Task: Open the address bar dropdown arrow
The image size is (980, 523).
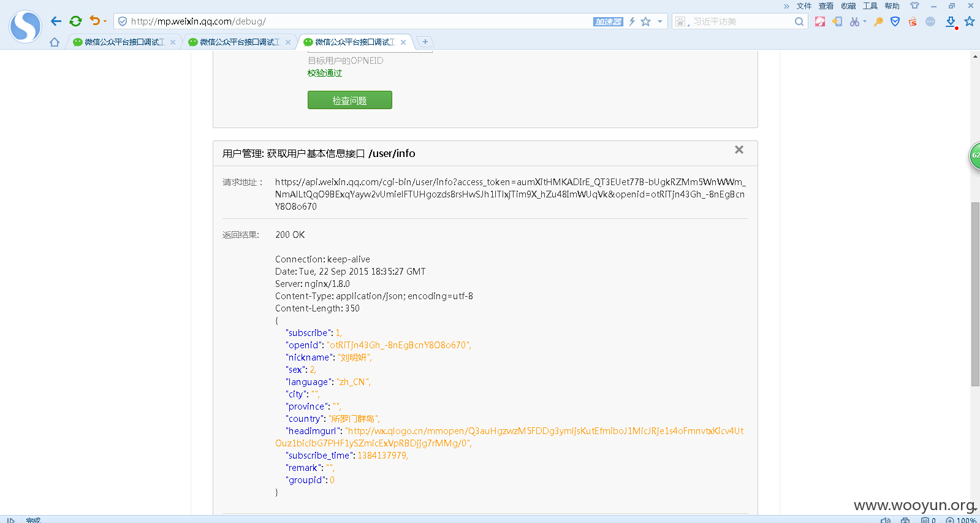Action: 660,21
